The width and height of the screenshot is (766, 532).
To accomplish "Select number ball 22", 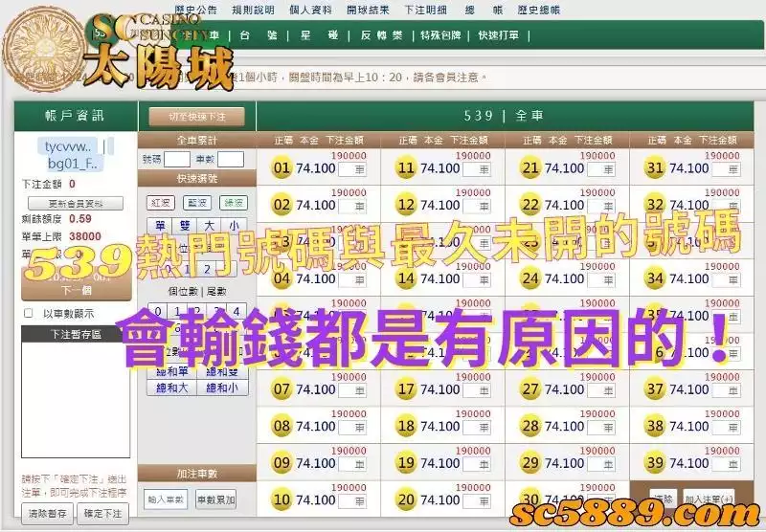I will pos(530,205).
